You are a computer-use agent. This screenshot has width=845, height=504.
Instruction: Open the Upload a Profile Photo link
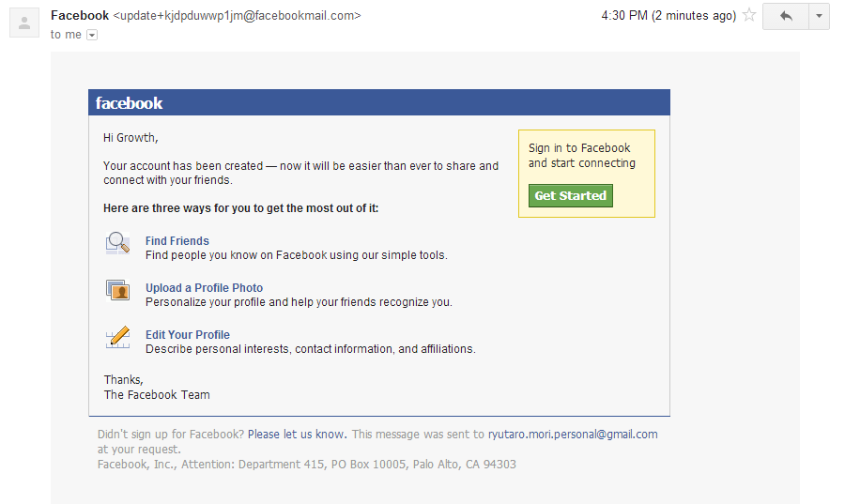pos(204,288)
